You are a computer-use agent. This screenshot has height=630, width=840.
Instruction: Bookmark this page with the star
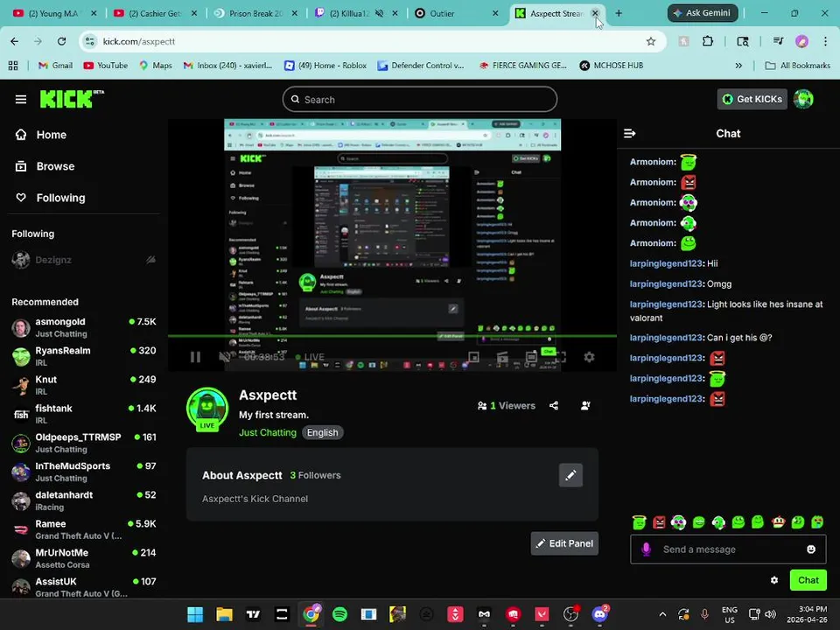(650, 41)
